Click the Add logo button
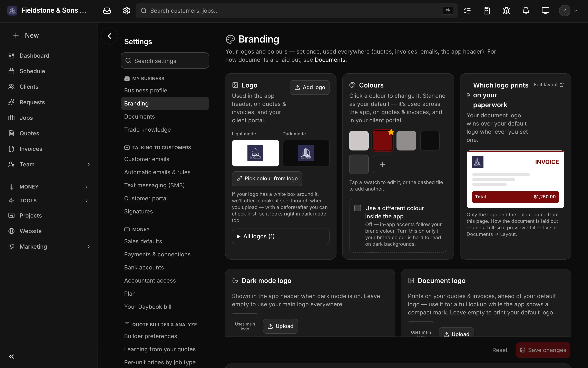Image resolution: width=588 pixels, height=368 pixels. click(310, 87)
